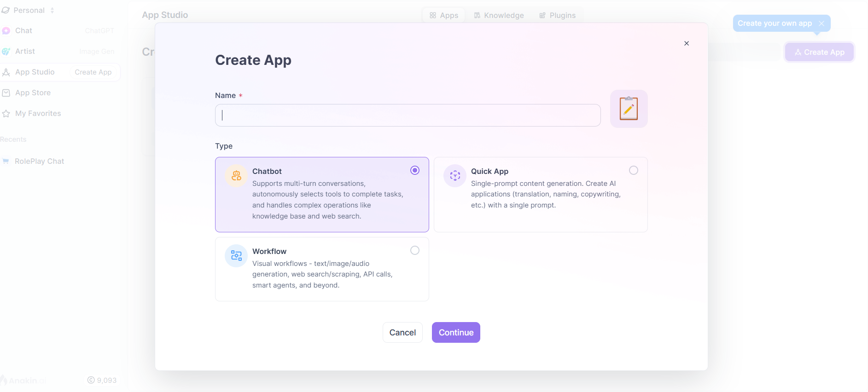Focus the app Name input field

408,115
